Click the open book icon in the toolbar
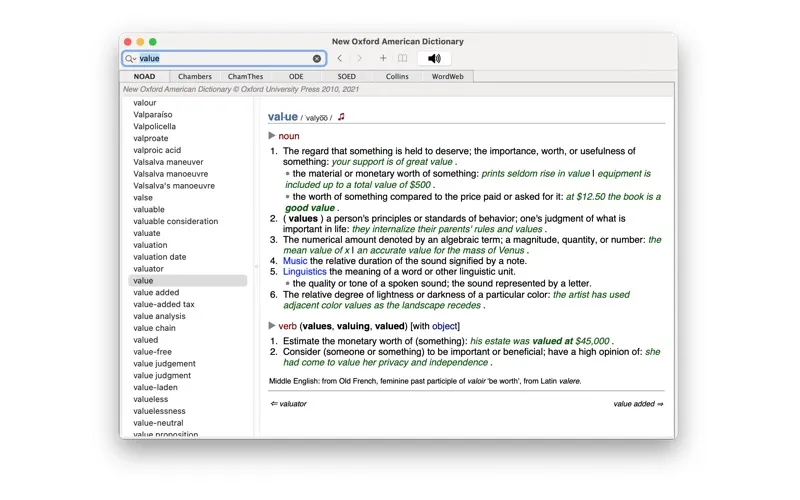 pos(403,58)
